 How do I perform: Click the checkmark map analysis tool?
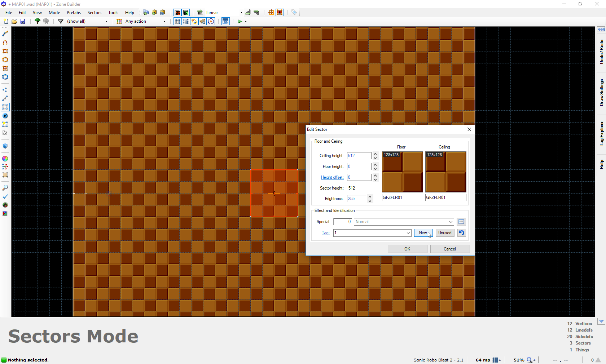click(x=5, y=196)
